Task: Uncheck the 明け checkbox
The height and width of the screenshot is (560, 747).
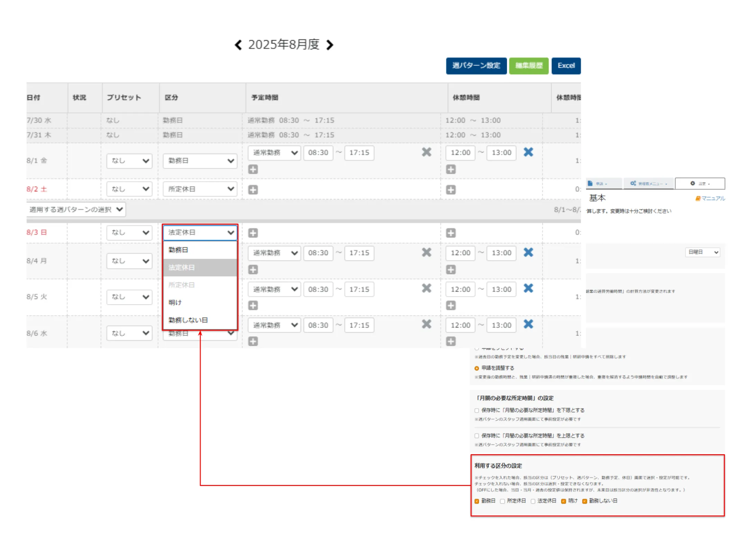Action: tap(563, 501)
